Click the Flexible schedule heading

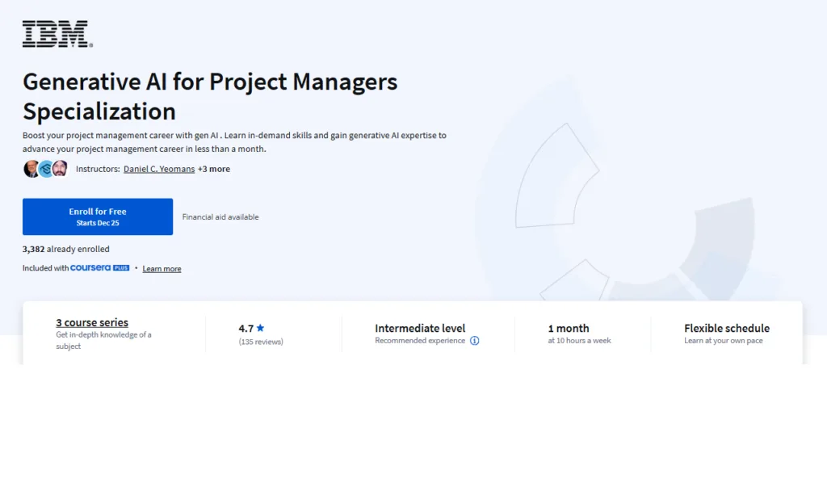point(727,328)
